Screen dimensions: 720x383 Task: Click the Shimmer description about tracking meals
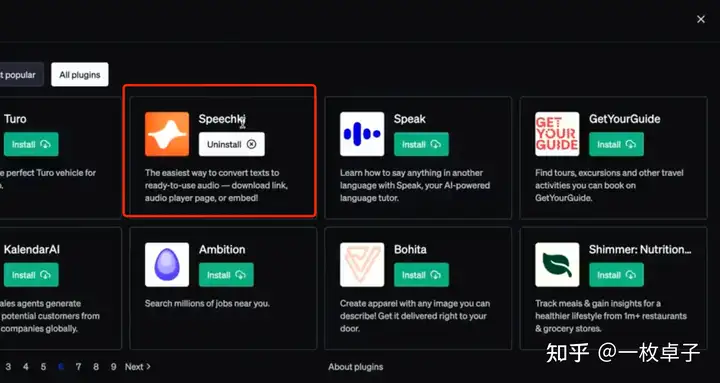pyautogui.click(x=611, y=316)
